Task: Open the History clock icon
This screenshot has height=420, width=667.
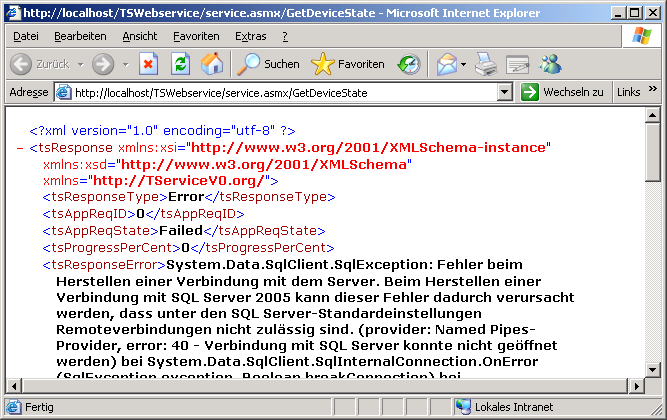Action: click(409, 64)
